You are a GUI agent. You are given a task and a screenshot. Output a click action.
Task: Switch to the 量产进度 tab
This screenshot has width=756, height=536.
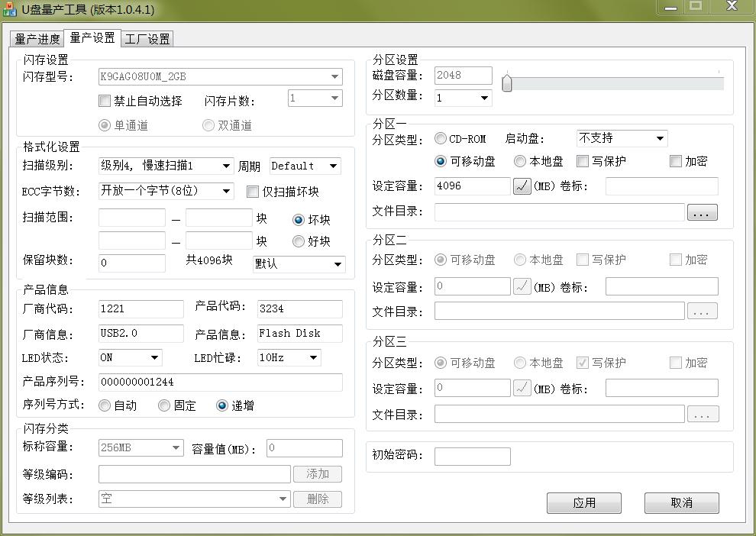(37, 39)
